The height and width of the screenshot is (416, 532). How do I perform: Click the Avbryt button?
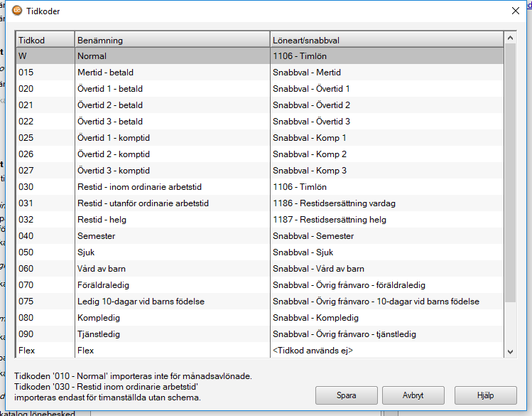click(413, 395)
